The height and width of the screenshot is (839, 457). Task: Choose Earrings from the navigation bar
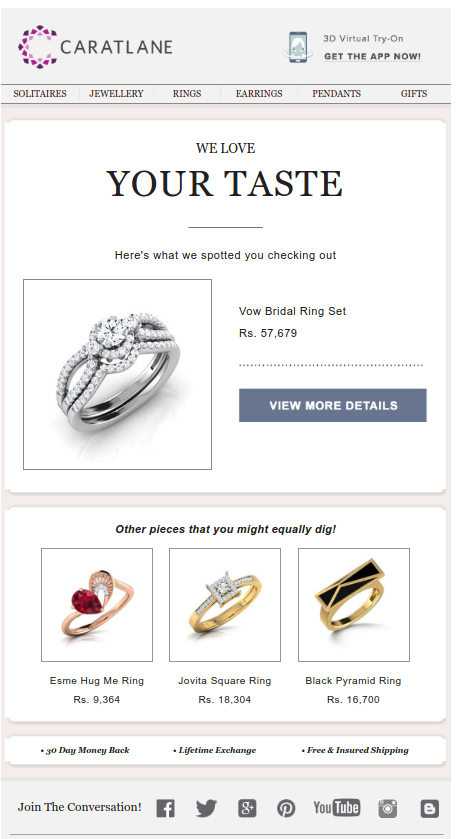pyautogui.click(x=259, y=94)
